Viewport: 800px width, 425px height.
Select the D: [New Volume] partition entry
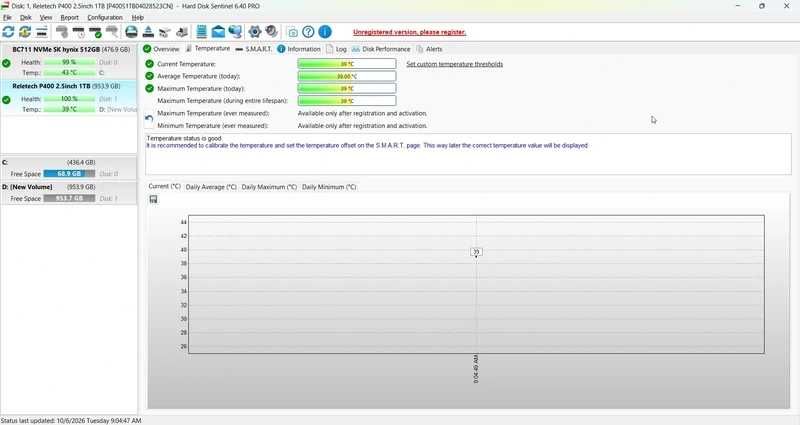pos(68,193)
